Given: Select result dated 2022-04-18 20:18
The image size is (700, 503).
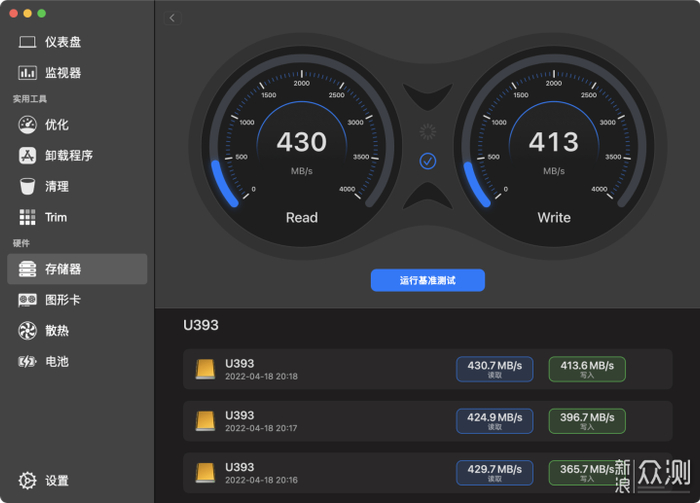Looking at the screenshot, I should coord(428,369).
